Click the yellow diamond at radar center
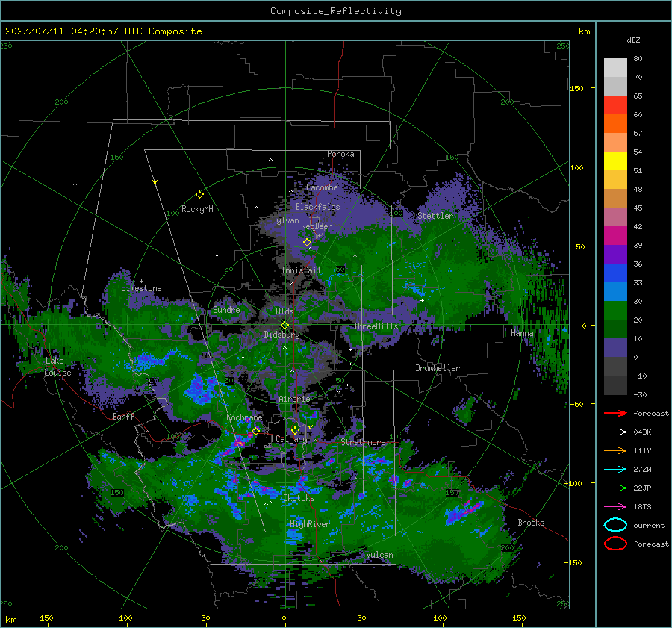This screenshot has width=672, height=628. pyautogui.click(x=284, y=326)
